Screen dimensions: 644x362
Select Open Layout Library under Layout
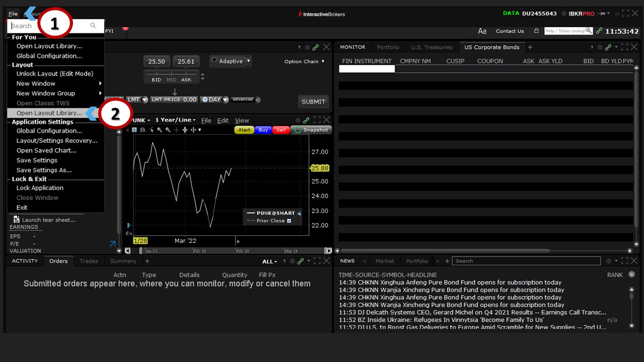pyautogui.click(x=49, y=113)
